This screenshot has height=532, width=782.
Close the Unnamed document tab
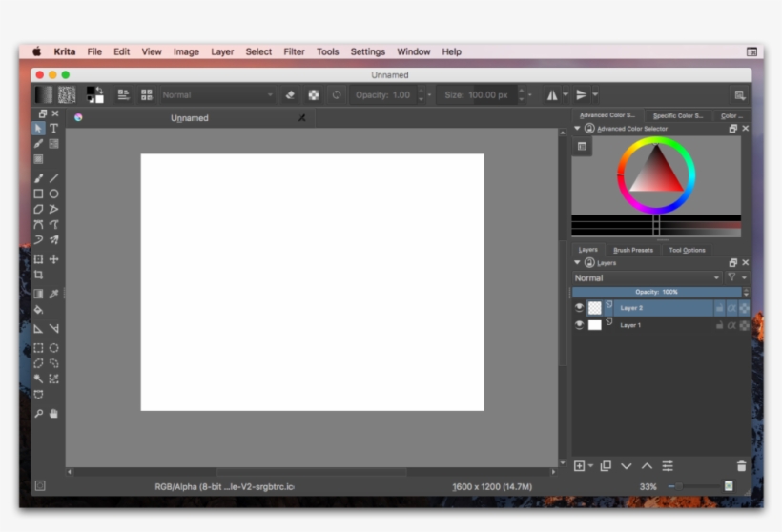coord(301,118)
